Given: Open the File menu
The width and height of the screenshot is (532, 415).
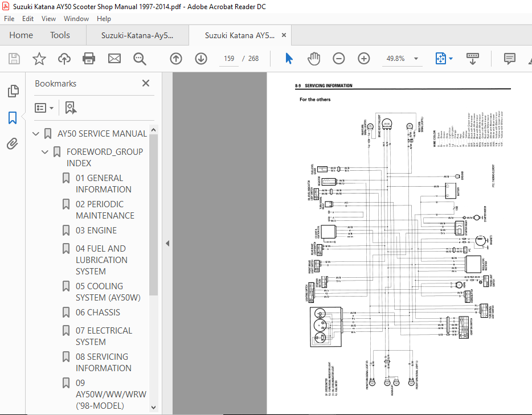Looking at the screenshot, I should click(x=9, y=19).
